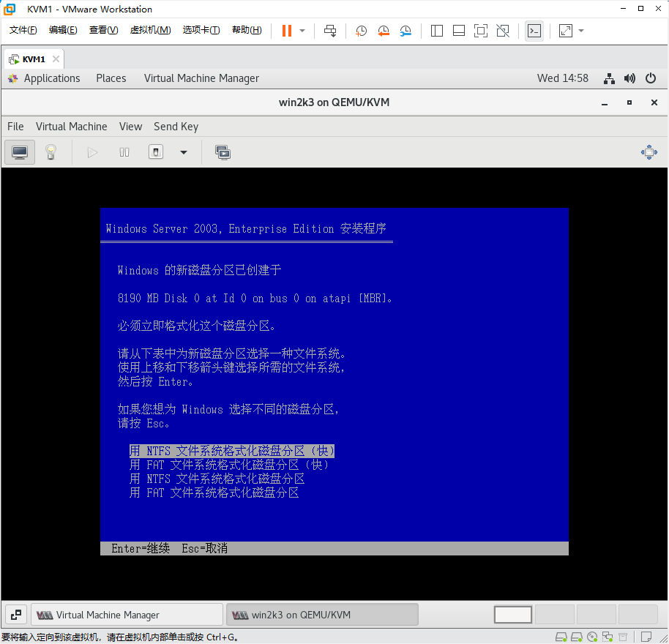
Task: Pause the VMware virtual machine
Action: point(287,31)
